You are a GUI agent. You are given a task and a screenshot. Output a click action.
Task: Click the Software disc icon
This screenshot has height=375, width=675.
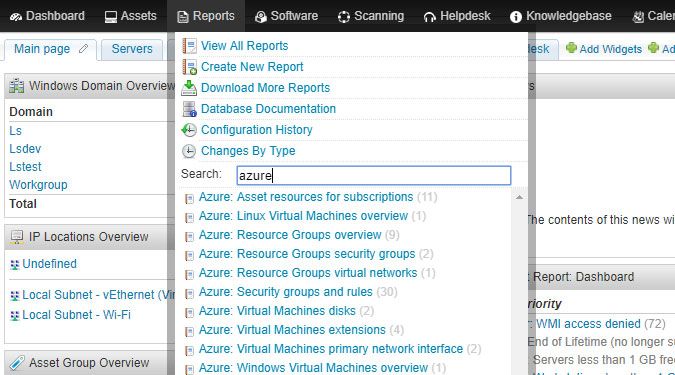[260, 17]
